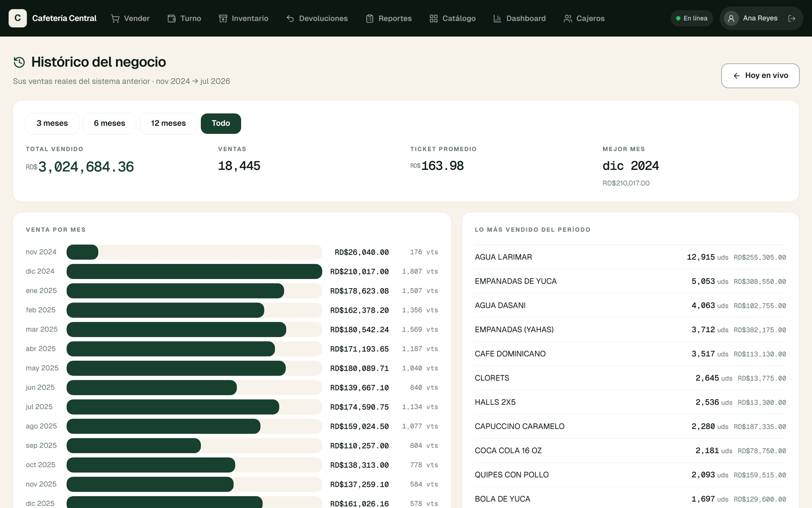The height and width of the screenshot is (508, 812).
Task: Click the 1,569 vts count for mar 2025
Action: 420,330
